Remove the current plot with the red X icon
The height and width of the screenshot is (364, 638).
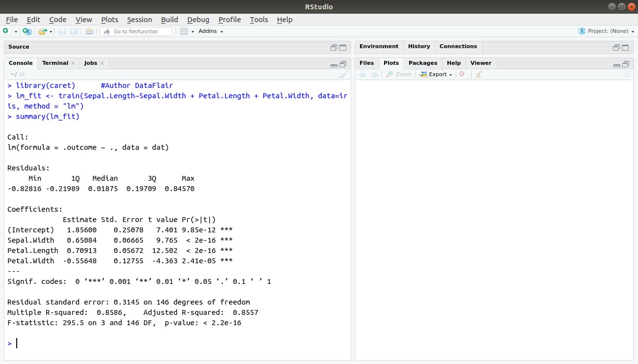(x=462, y=74)
